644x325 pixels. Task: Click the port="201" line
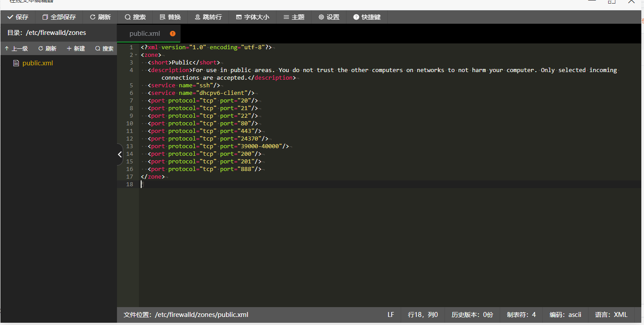[x=204, y=161]
